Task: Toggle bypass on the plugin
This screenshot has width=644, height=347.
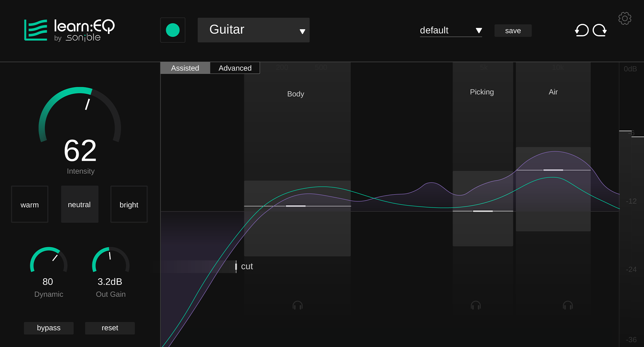Action: pyautogui.click(x=48, y=328)
